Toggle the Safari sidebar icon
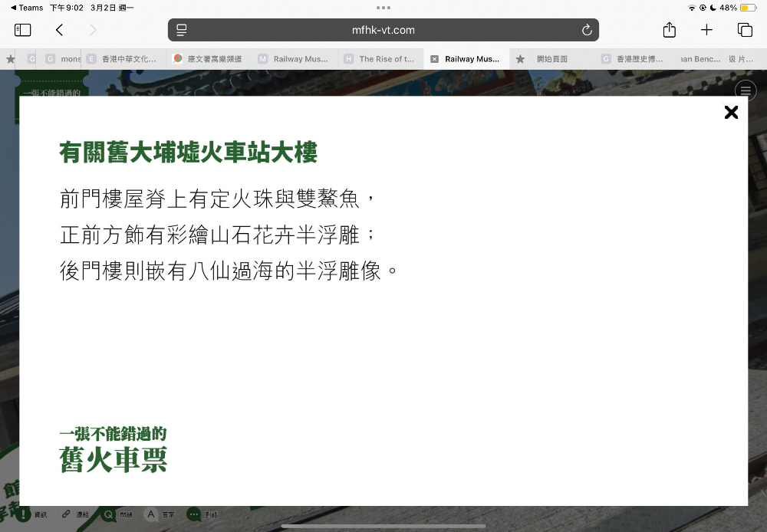The width and height of the screenshot is (767, 532). [x=23, y=30]
